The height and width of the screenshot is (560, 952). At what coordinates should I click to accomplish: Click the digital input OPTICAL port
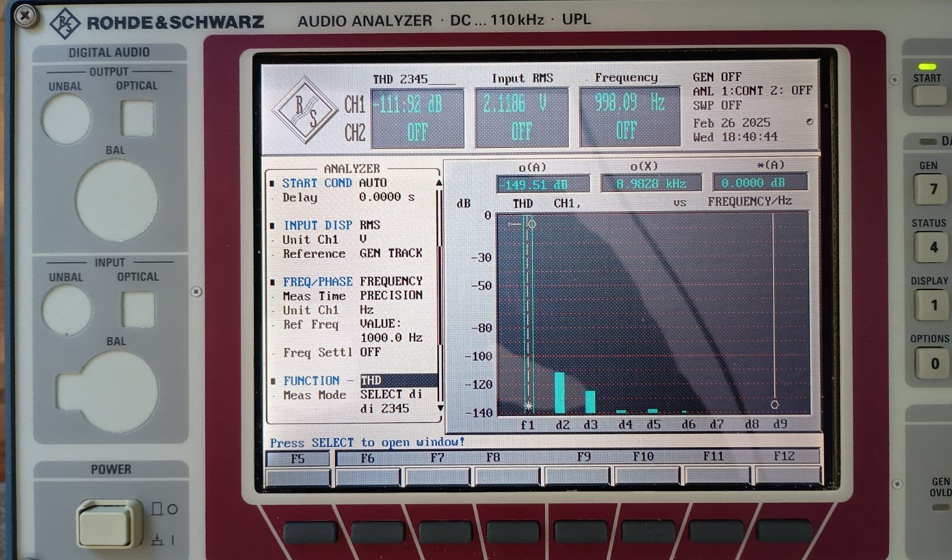click(138, 309)
